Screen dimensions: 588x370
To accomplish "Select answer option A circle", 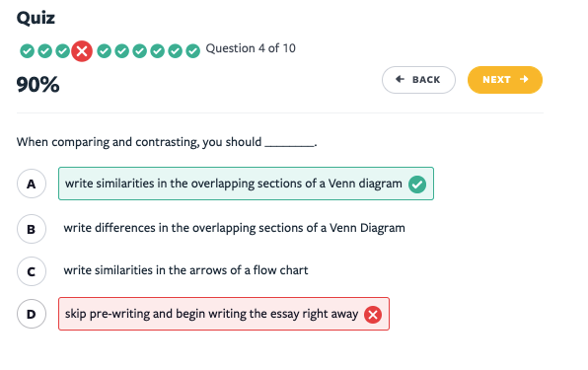I will [32, 184].
